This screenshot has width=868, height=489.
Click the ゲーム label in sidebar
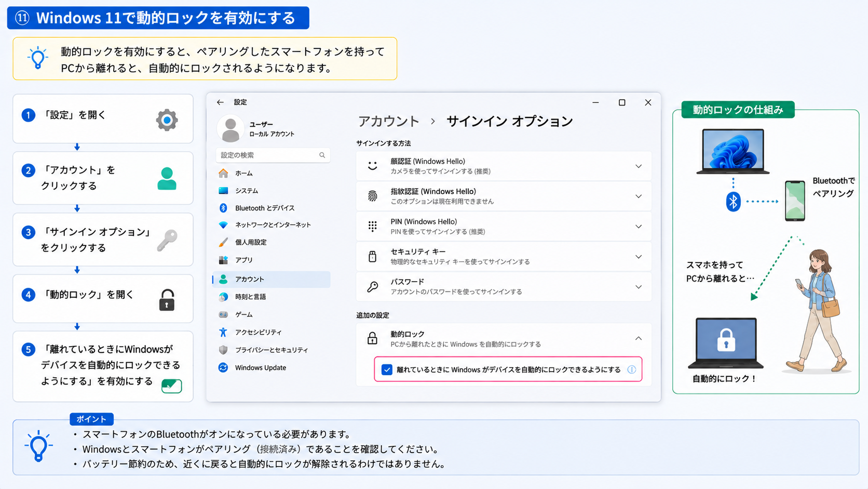pyautogui.click(x=244, y=314)
